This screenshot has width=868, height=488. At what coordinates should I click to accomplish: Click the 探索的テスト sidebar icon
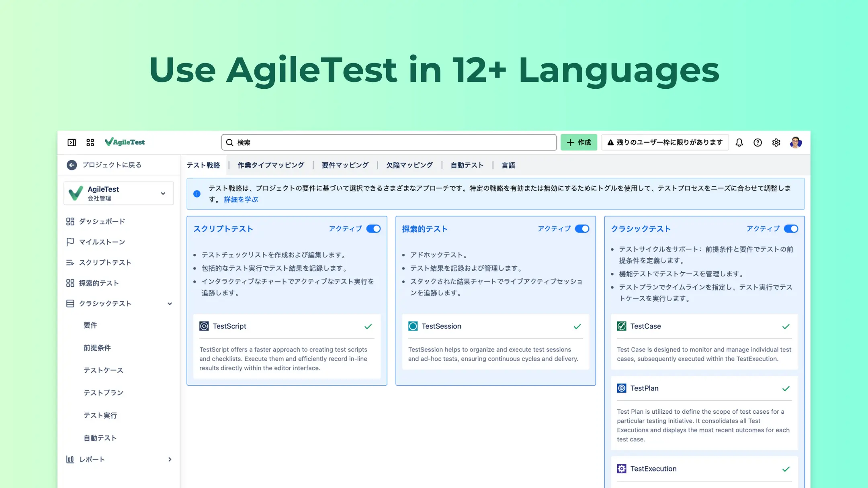(x=70, y=283)
